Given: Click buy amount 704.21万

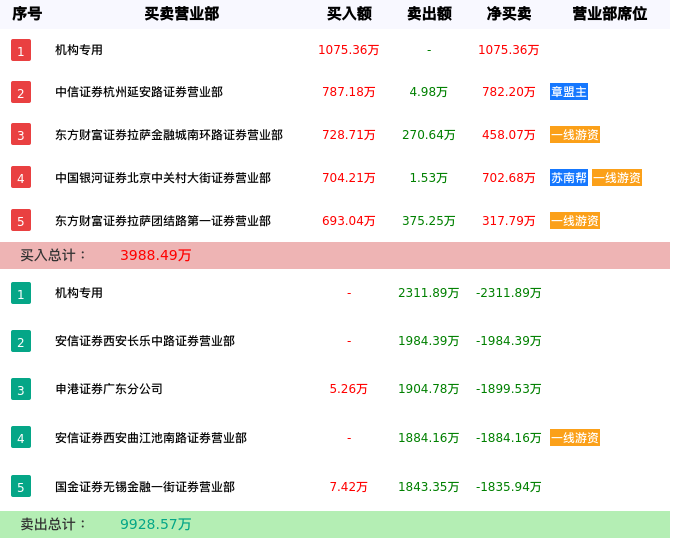Looking at the screenshot, I should click(x=349, y=177).
